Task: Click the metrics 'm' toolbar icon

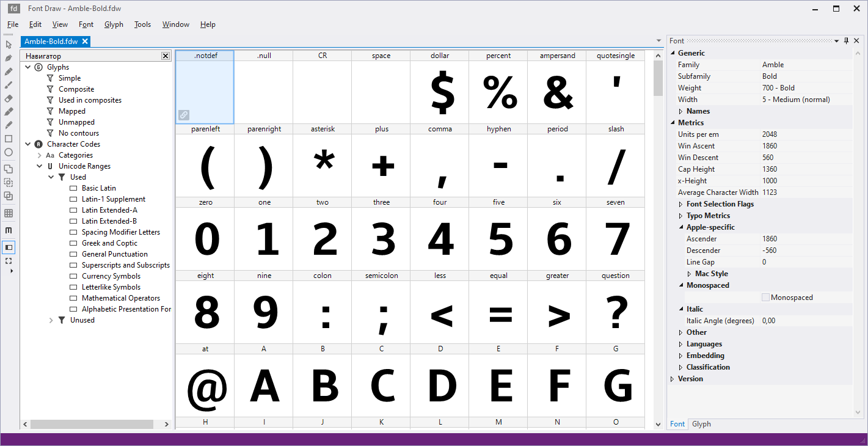Action: coord(9,230)
